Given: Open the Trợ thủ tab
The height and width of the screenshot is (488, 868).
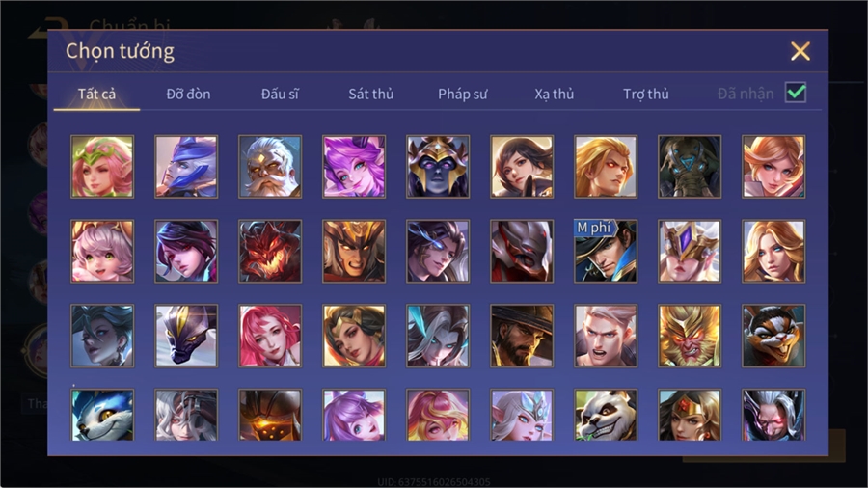Looking at the screenshot, I should [x=646, y=95].
